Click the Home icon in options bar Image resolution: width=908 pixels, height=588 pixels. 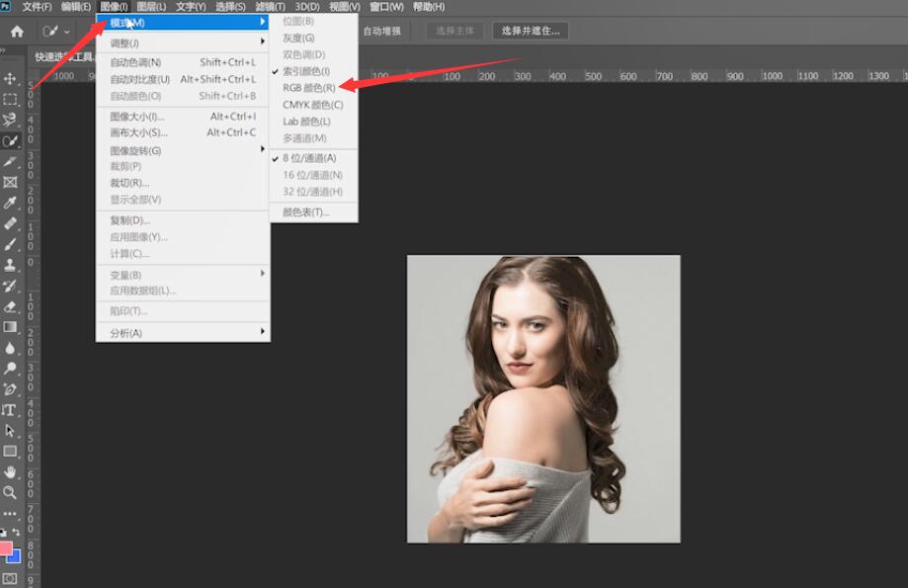(x=17, y=32)
